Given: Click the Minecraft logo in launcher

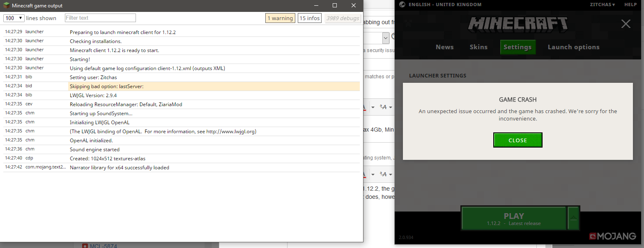Looking at the screenshot, I should click(x=517, y=25).
